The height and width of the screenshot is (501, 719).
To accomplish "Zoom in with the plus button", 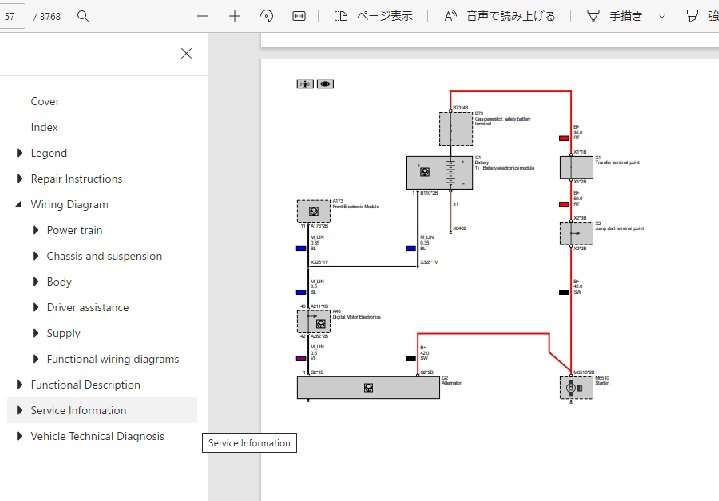I will point(234,17).
